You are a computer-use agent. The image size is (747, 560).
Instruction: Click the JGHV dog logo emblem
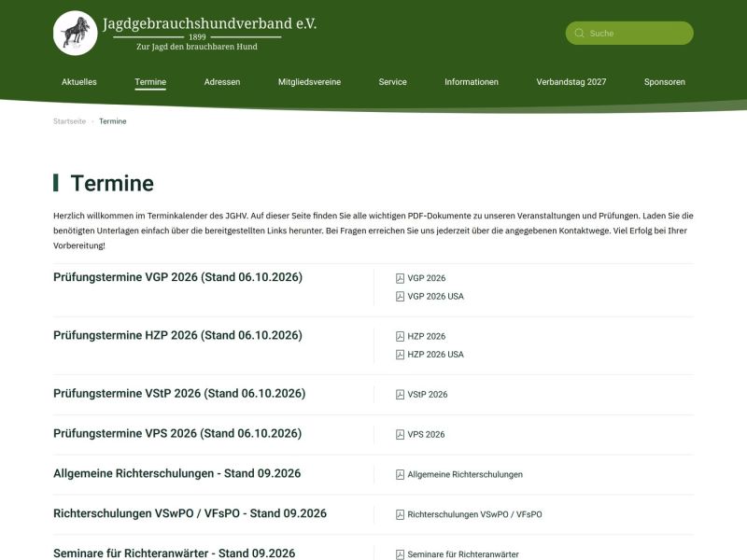coord(76,33)
